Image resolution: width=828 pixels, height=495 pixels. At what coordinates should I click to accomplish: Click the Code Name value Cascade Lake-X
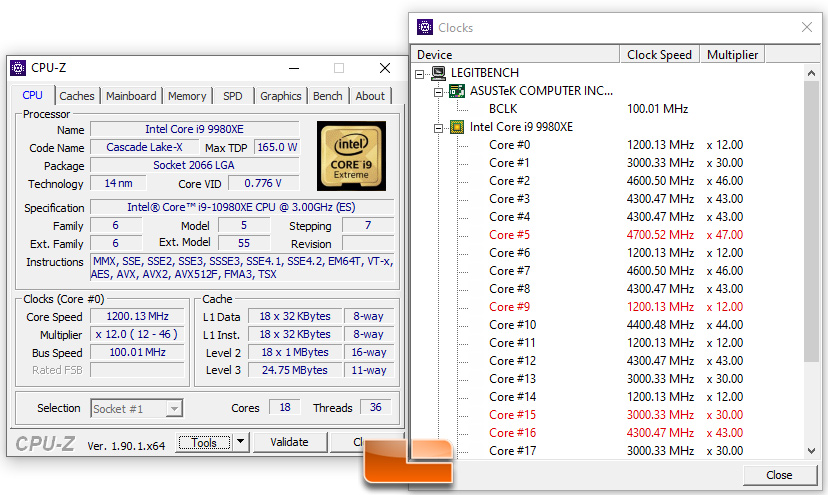click(145, 147)
